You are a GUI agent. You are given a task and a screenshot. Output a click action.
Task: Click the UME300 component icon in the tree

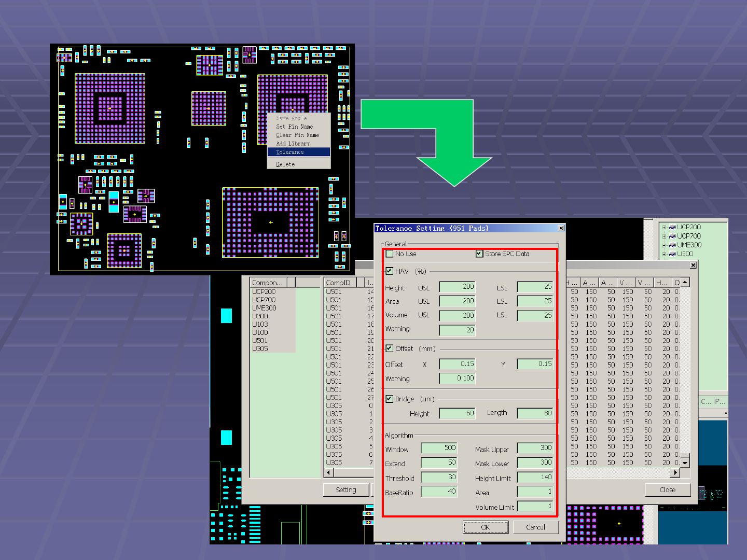672,245
